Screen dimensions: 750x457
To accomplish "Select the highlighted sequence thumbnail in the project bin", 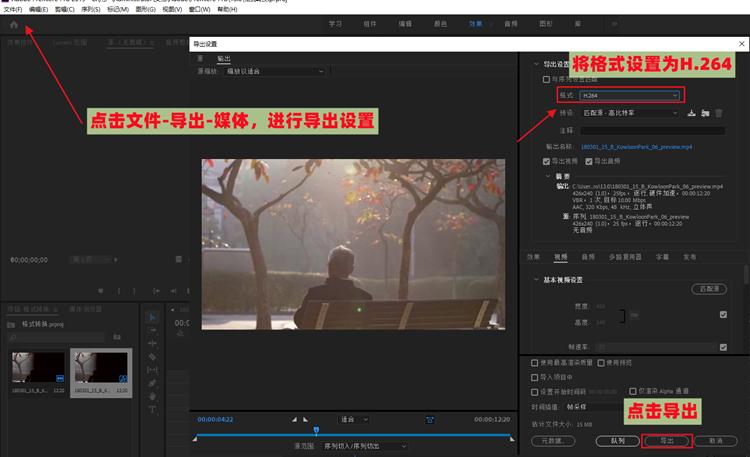I will 101,373.
